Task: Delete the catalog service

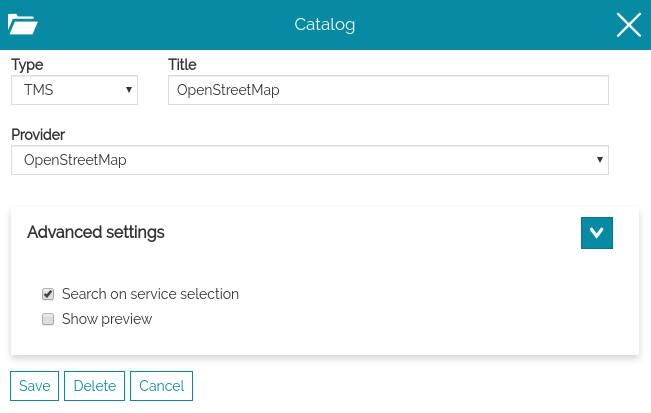Action: [95, 386]
